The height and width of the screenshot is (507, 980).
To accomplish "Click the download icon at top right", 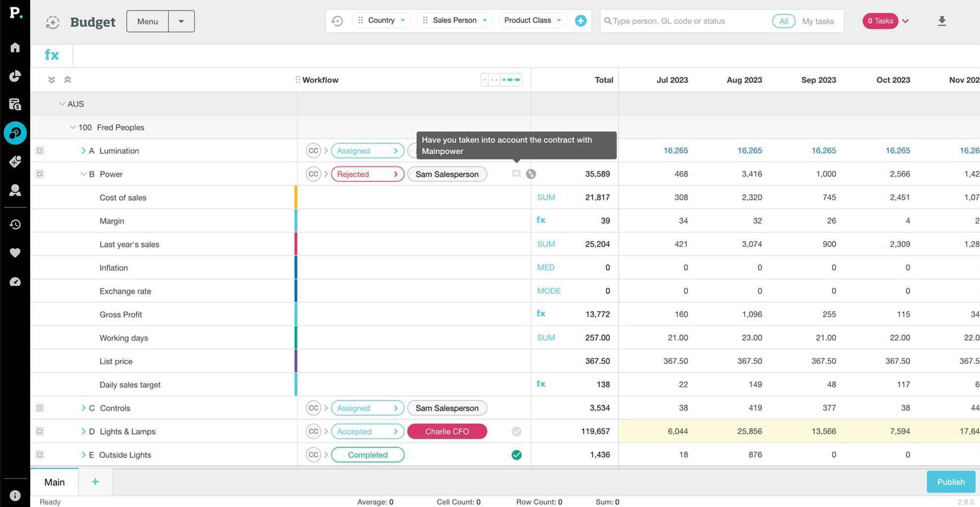I will click(x=941, y=21).
